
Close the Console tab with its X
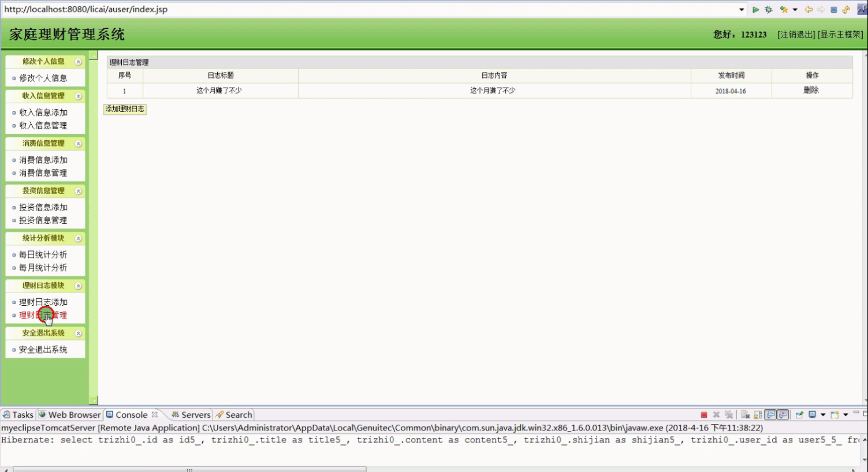click(x=154, y=414)
